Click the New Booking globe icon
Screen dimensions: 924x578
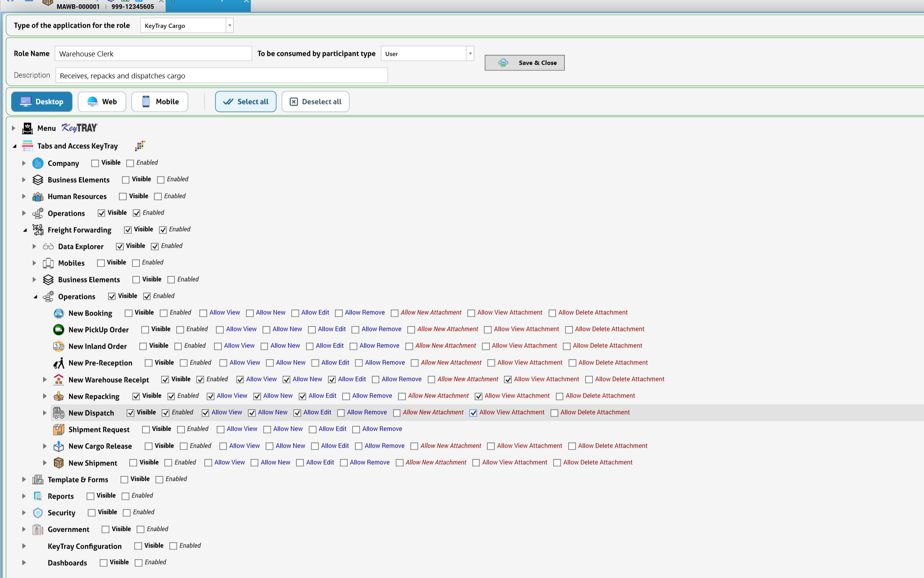[59, 313]
